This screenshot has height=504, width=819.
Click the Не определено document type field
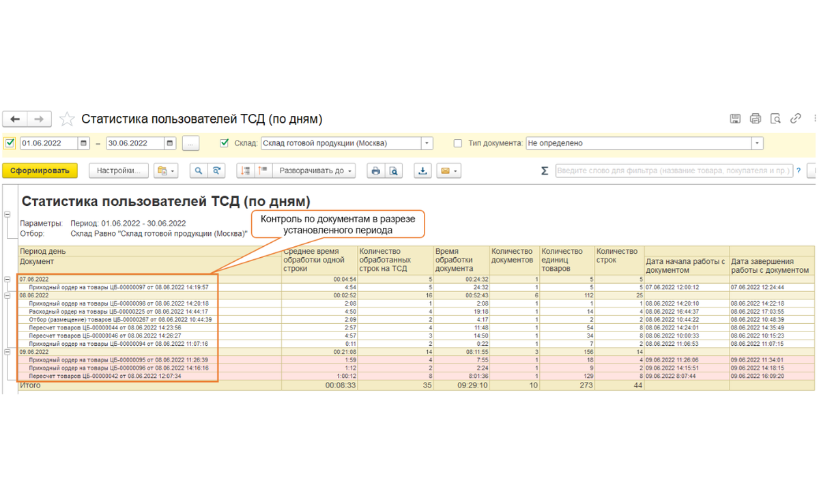(x=639, y=143)
